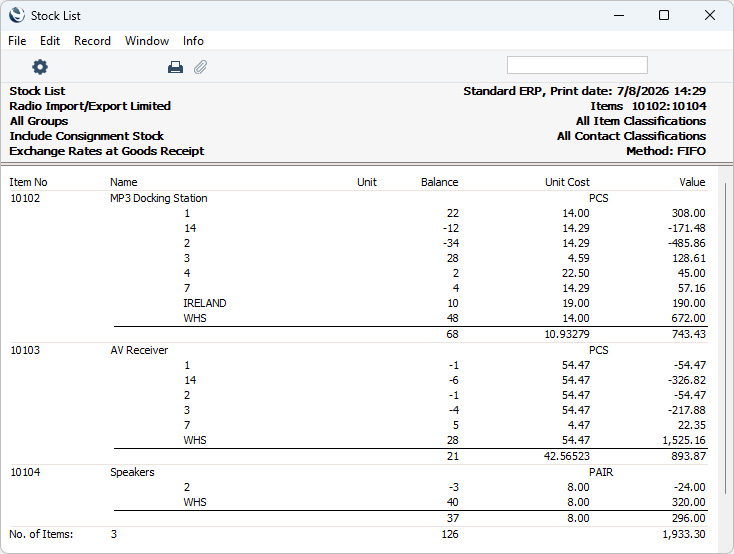734x554 pixels.
Task: Click value 308.00 in MP3 Docking Station
Action: click(689, 213)
